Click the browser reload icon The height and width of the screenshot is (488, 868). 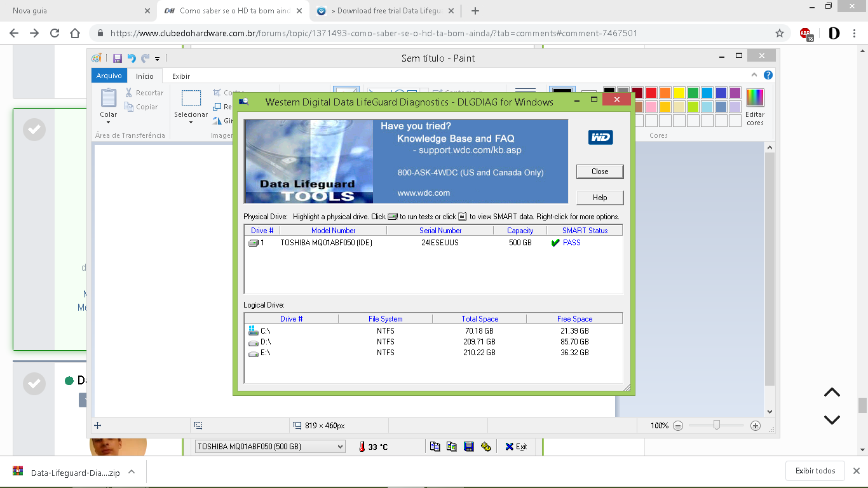[55, 33]
